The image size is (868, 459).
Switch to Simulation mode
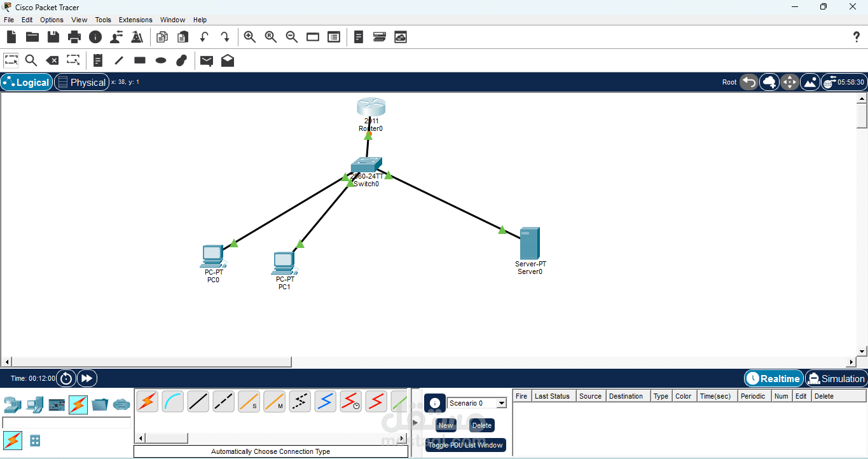836,378
